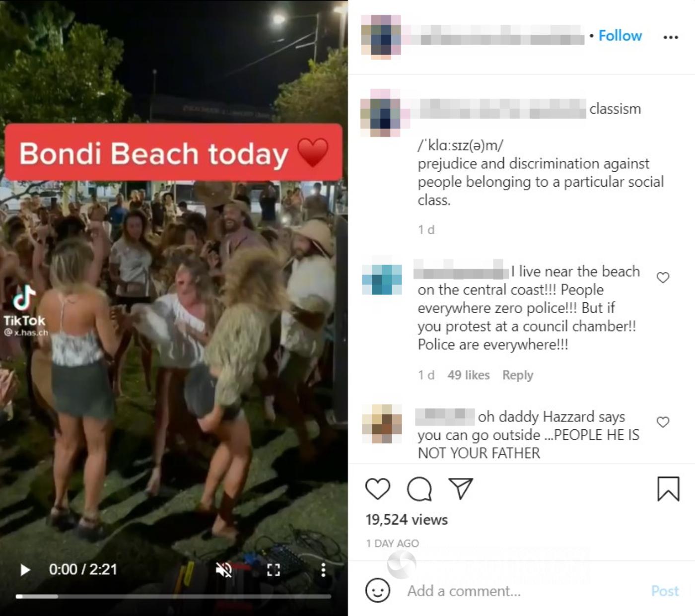Open the central coast commenter's avatar
The height and width of the screenshot is (616, 695).
click(x=382, y=279)
